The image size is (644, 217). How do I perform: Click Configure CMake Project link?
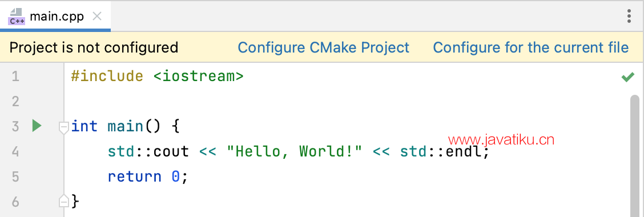pos(324,47)
